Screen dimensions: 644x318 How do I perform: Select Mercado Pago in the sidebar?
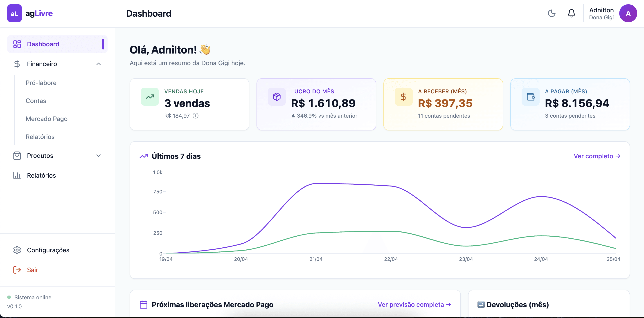click(x=46, y=119)
